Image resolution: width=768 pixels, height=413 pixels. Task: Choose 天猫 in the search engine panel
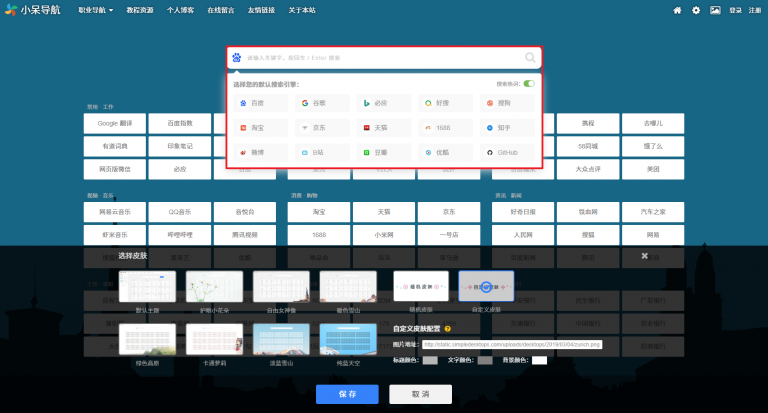pyautogui.click(x=384, y=128)
